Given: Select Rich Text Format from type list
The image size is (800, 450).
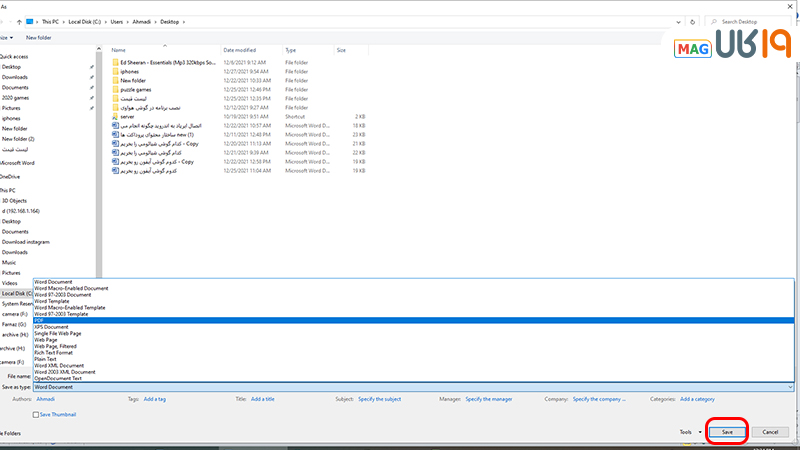Looking at the screenshot, I should pyautogui.click(x=54, y=352).
